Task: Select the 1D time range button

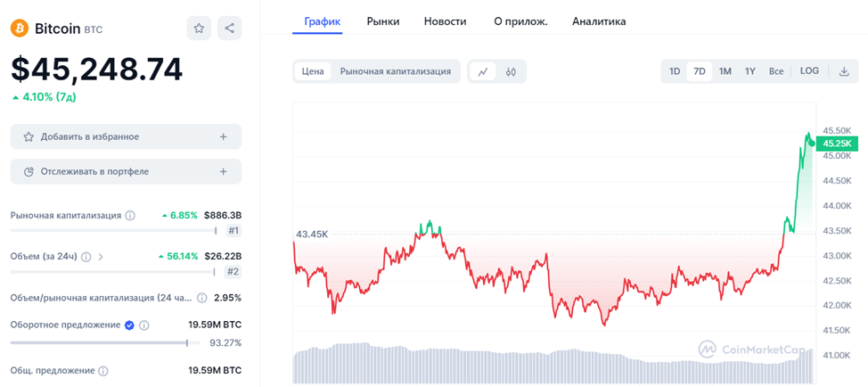Action: pyautogui.click(x=675, y=71)
